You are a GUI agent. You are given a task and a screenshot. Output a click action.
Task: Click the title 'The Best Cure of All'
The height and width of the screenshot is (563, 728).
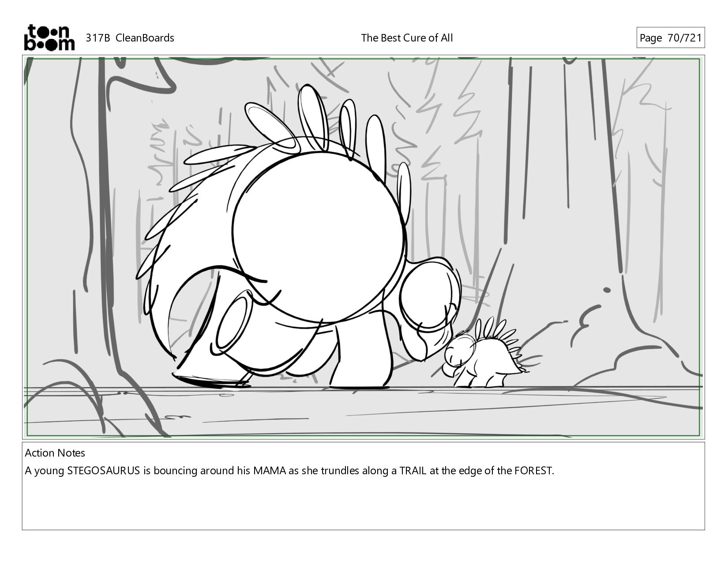pos(407,38)
